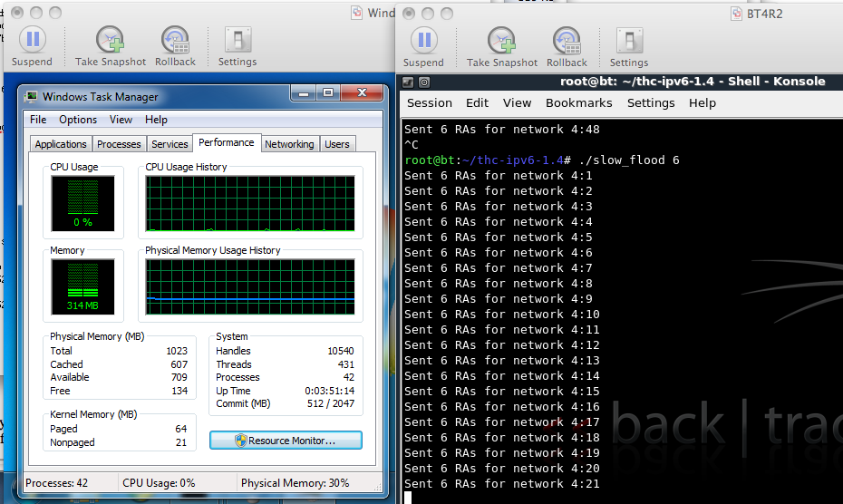Open the Konsole Help menu
Viewport: 843px width, 504px height.
702,102
